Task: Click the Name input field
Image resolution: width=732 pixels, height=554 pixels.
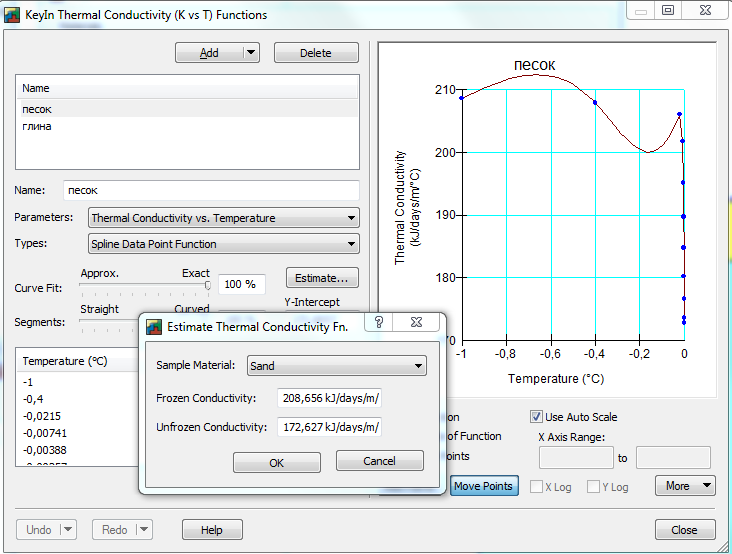Action: pyautogui.click(x=211, y=190)
